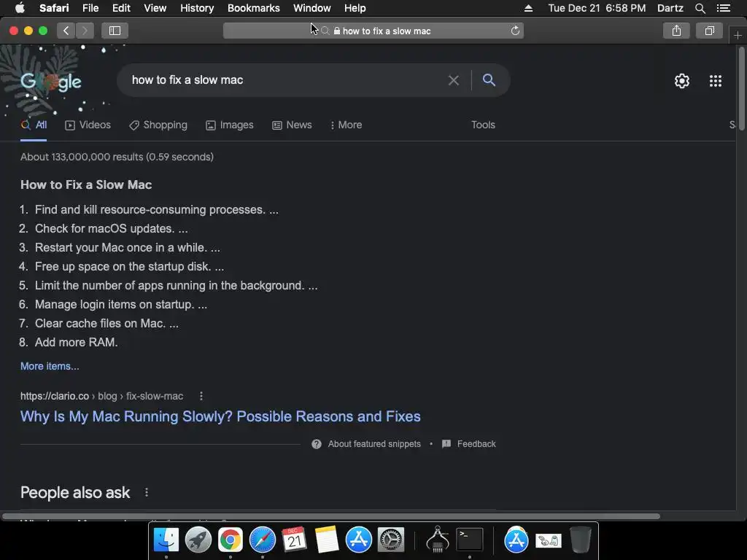This screenshot has width=747, height=560.
Task: Open the Google apps grid
Action: 716,81
